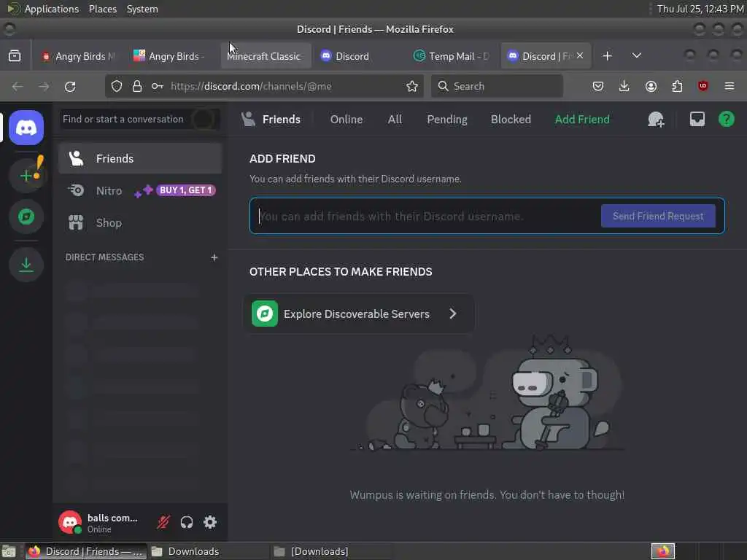This screenshot has width=747, height=560.
Task: Click chevron on Explore Discoverable Servers
Action: pos(453,314)
